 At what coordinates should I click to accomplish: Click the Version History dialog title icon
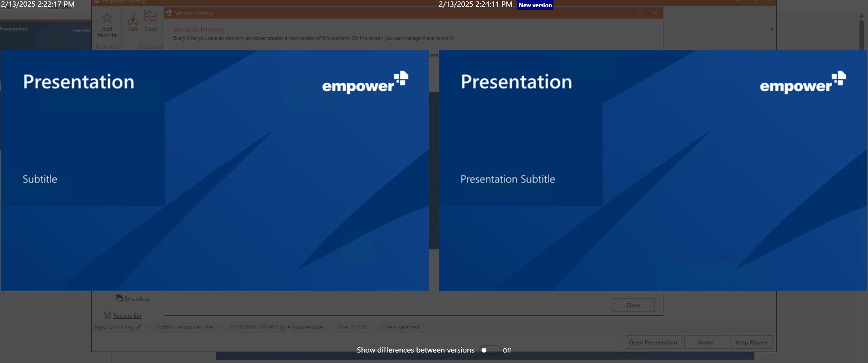pos(169,13)
